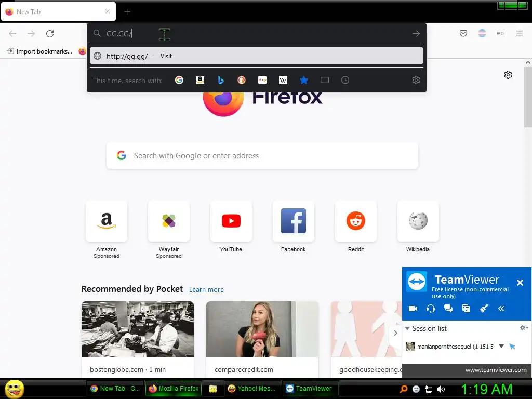This screenshot has width=532, height=399.
Task: Open session list settings gear dropdown
Action: (524, 328)
